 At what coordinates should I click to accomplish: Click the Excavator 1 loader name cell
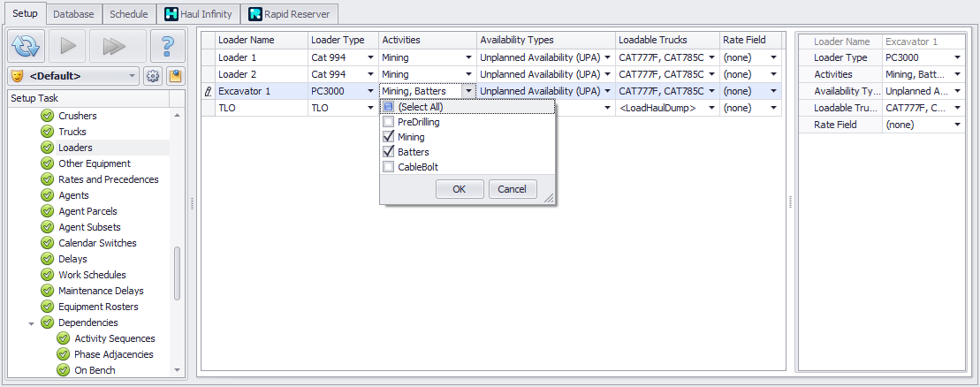click(x=261, y=91)
